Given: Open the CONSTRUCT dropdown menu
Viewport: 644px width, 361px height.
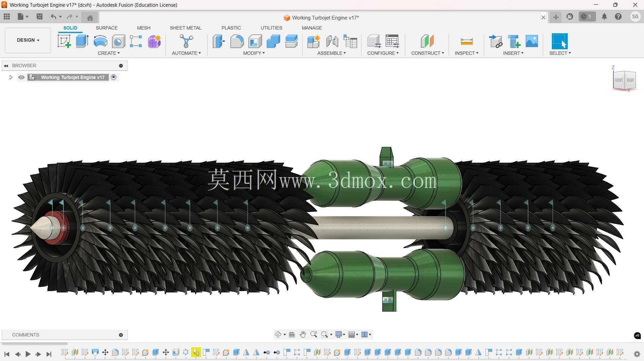Looking at the screenshot, I should point(428,53).
